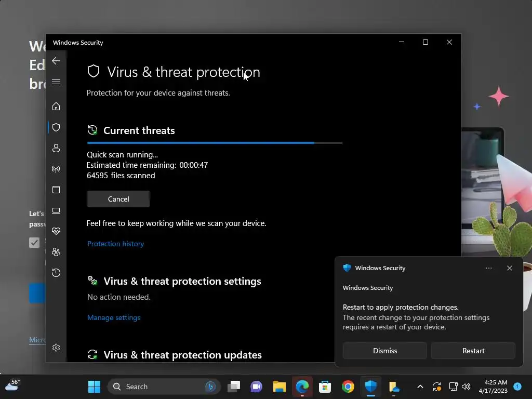Open Device security laptop icon
532x399 pixels.
[56, 211]
